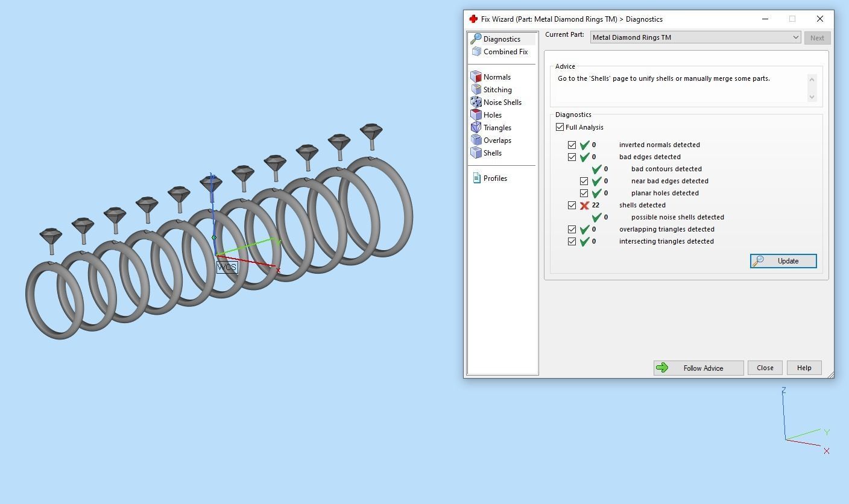
Task: Toggle the Full Analysis checkbox
Action: (560, 127)
